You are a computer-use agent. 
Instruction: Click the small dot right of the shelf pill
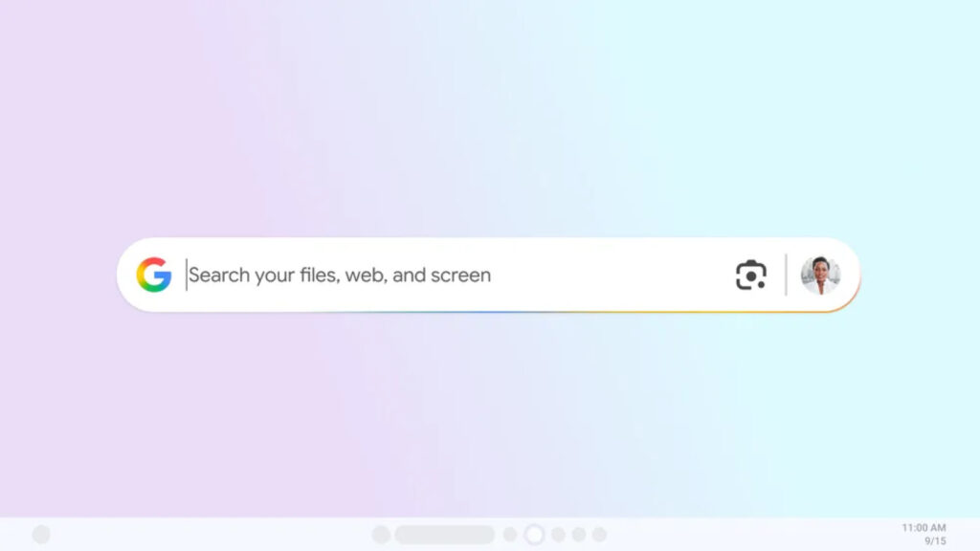tap(510, 535)
